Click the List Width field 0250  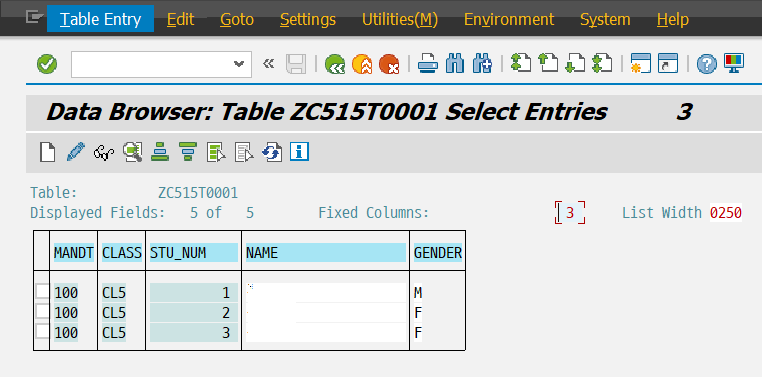pyautogui.click(x=726, y=212)
